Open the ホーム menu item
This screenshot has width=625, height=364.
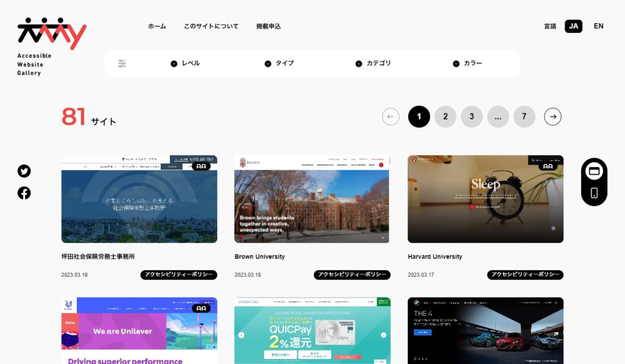157,26
